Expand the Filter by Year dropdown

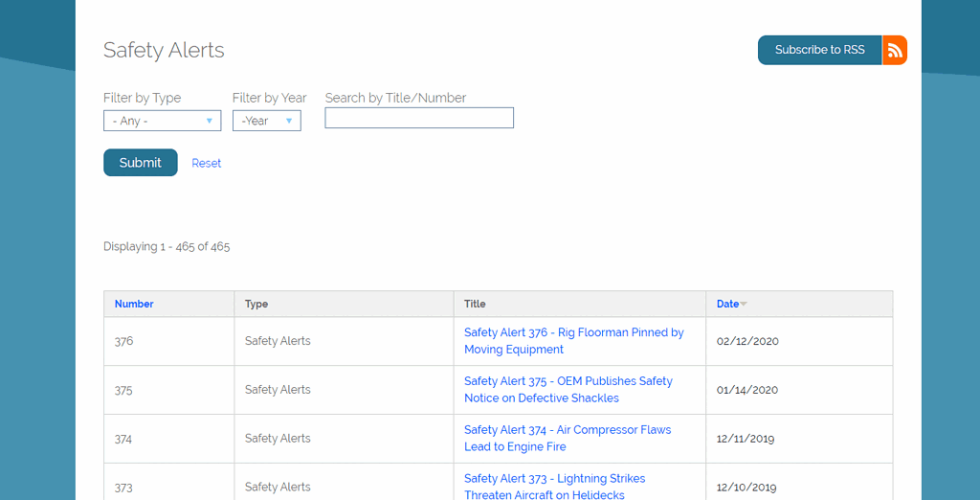click(266, 121)
